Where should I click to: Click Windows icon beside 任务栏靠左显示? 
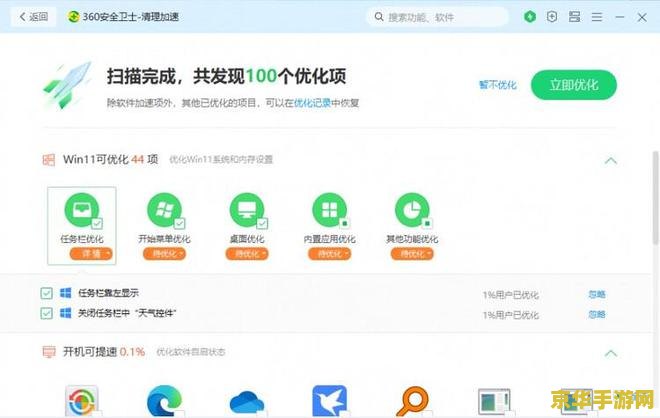click(x=66, y=293)
